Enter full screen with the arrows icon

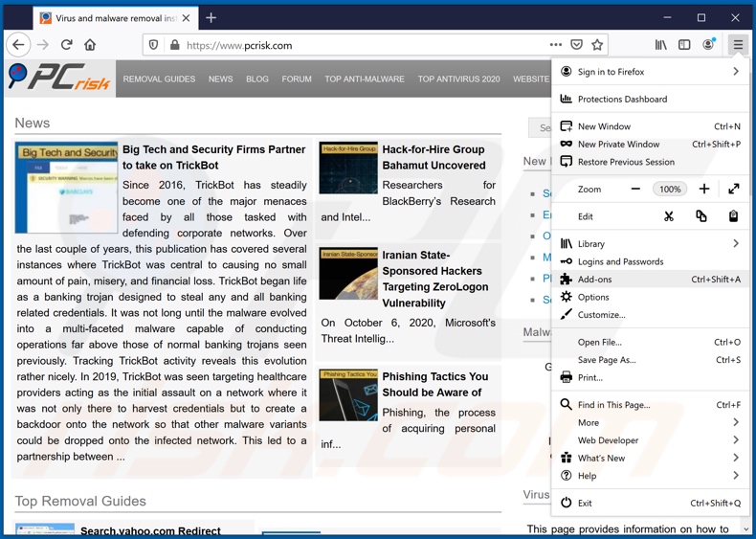click(734, 189)
